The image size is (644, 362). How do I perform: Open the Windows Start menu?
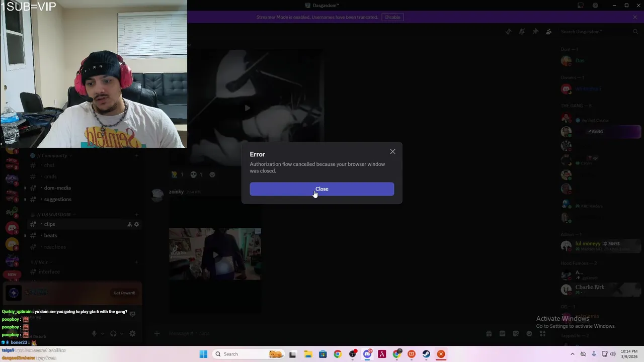click(203, 354)
